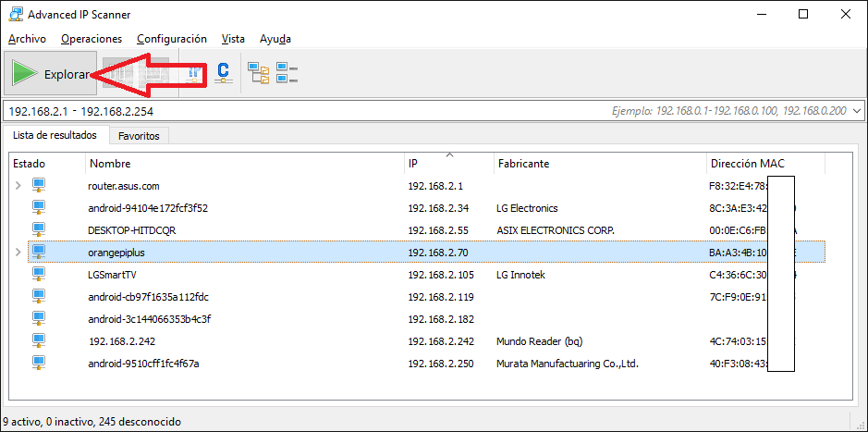Switch to the Favoritos tab

coord(139,136)
